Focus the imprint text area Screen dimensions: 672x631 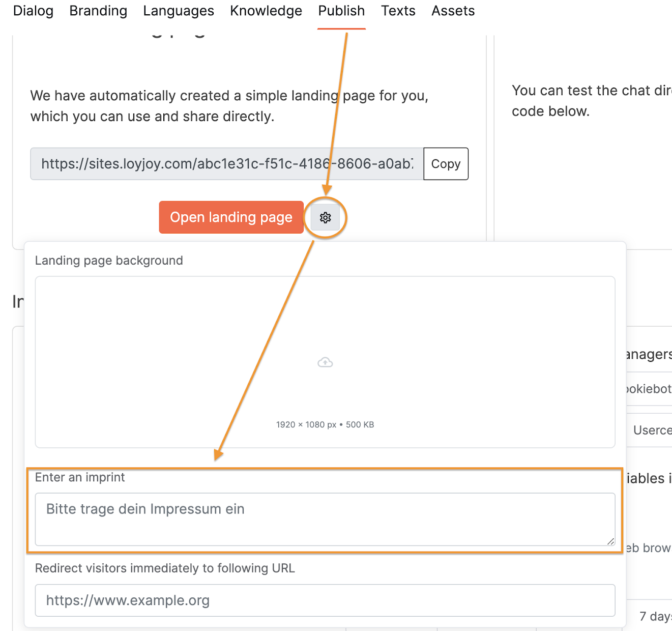(325, 519)
